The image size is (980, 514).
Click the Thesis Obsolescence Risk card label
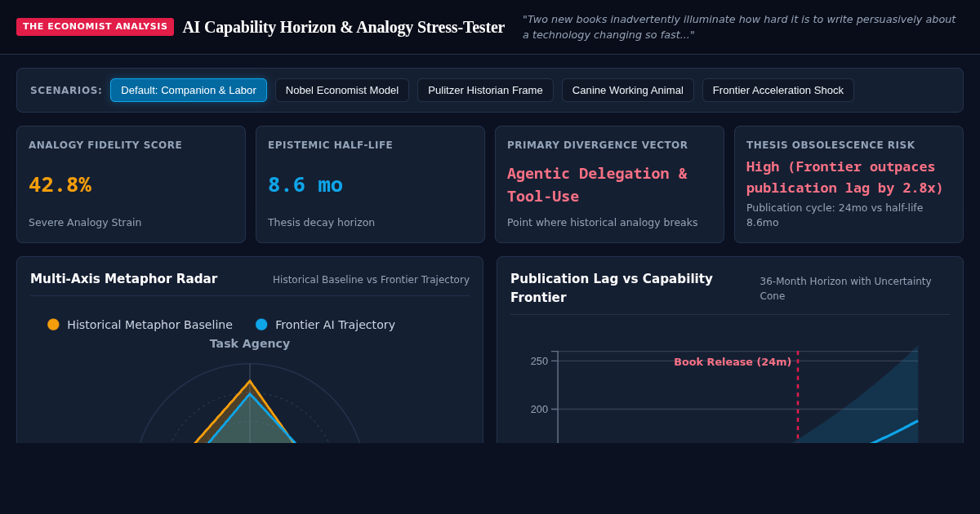tap(831, 145)
